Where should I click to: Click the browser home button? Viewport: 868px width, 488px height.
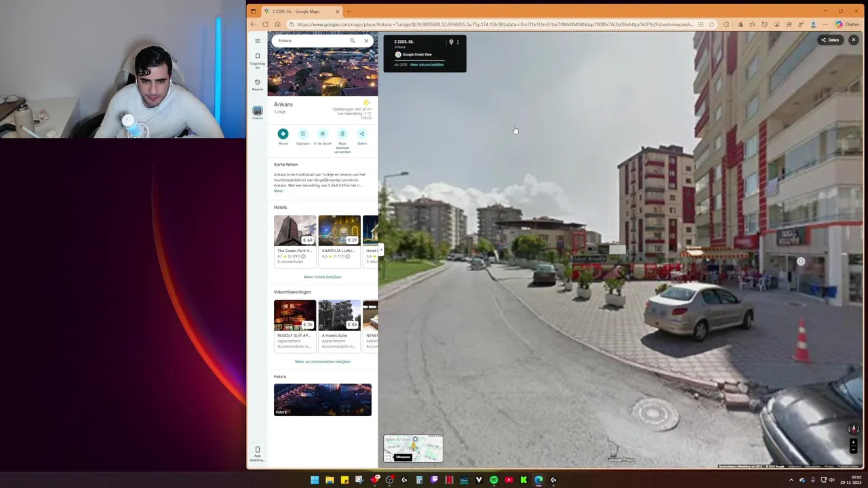click(x=277, y=24)
